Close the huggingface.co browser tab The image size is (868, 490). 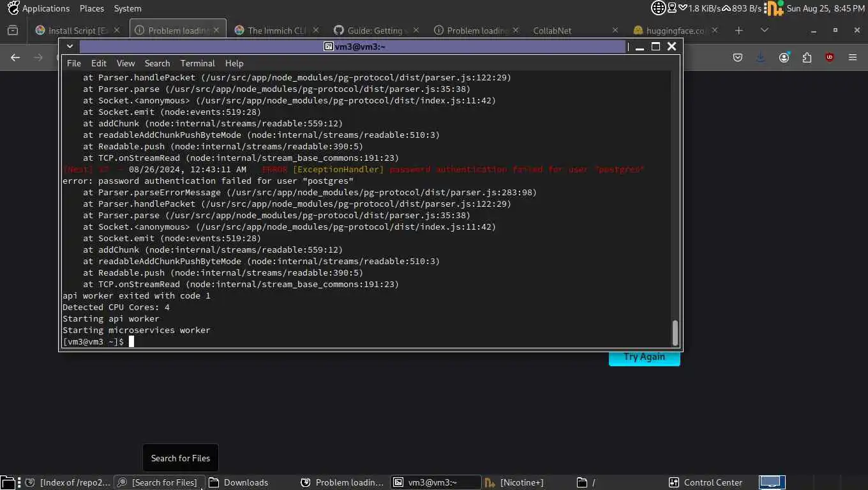(x=715, y=30)
